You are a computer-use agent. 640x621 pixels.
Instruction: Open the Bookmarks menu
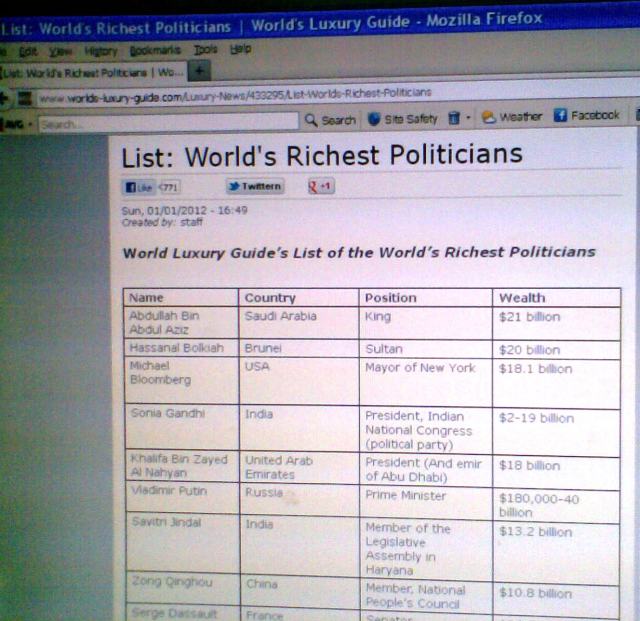153,49
